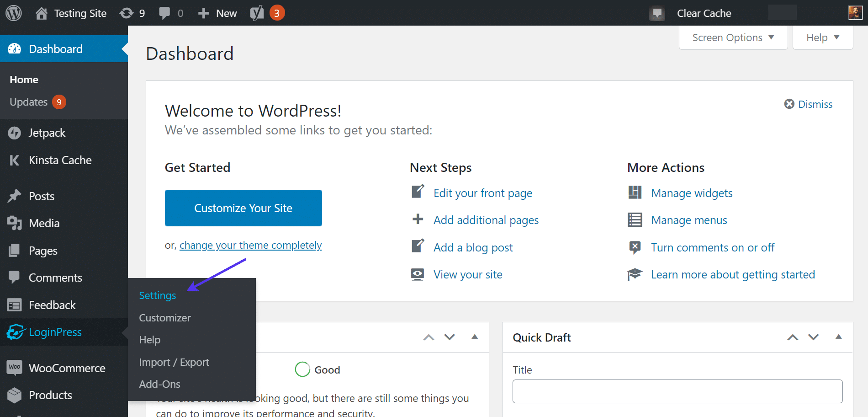Image resolution: width=868 pixels, height=417 pixels.
Task: Collapse the Quick Draft widget
Action: 839,337
